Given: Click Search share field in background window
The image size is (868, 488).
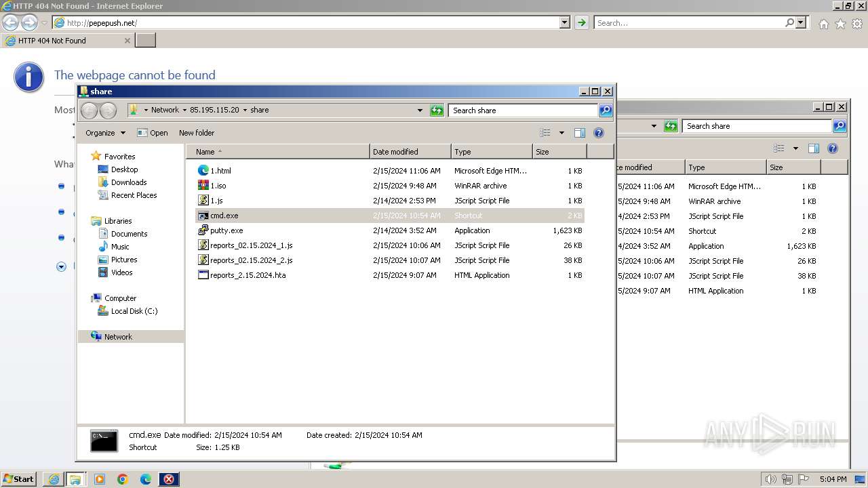Looking at the screenshot, I should click(x=757, y=126).
